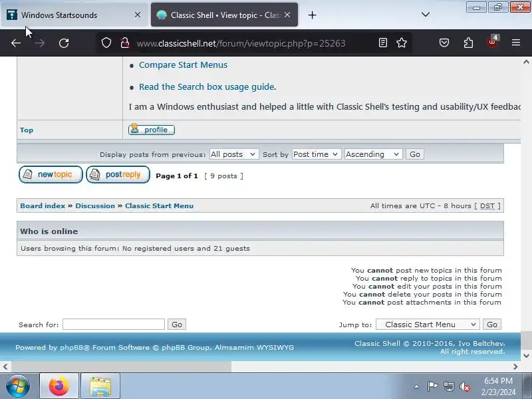
Task: Show hidden system tray icons
Action: coord(417,386)
